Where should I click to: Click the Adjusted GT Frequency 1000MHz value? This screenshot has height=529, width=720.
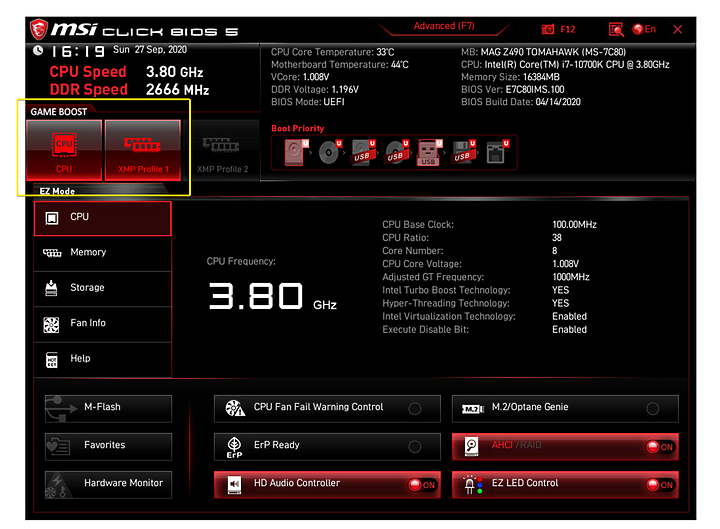(571, 277)
